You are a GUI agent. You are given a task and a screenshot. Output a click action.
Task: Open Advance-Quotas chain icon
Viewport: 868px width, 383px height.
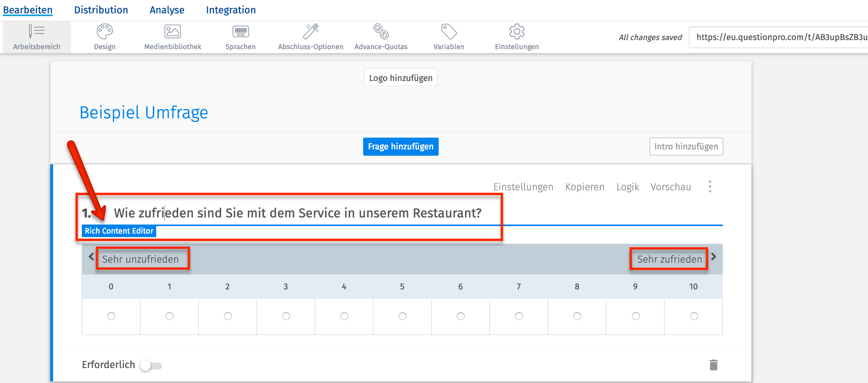click(381, 32)
